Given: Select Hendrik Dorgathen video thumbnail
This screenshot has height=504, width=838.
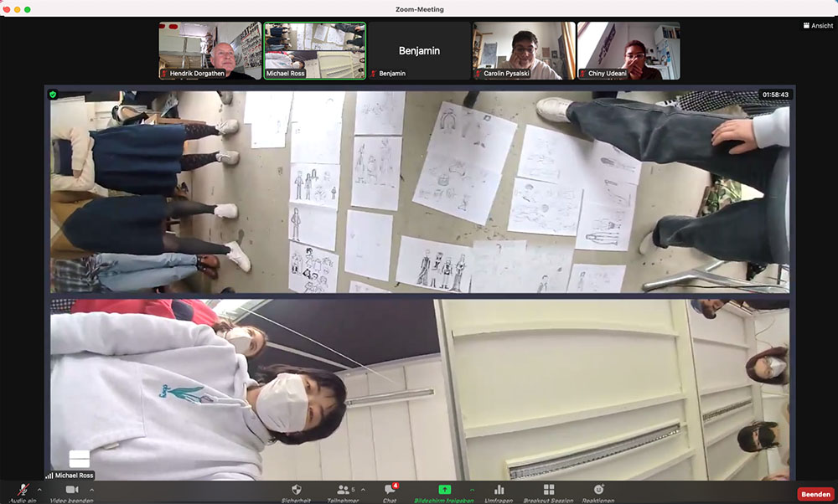Looking at the screenshot, I should pyautogui.click(x=210, y=51).
